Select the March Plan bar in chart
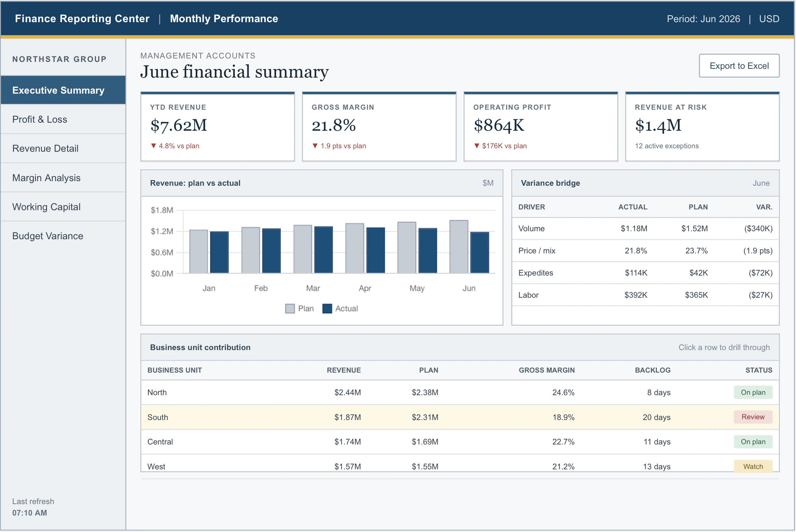The width and height of the screenshot is (796, 532). [x=303, y=249]
